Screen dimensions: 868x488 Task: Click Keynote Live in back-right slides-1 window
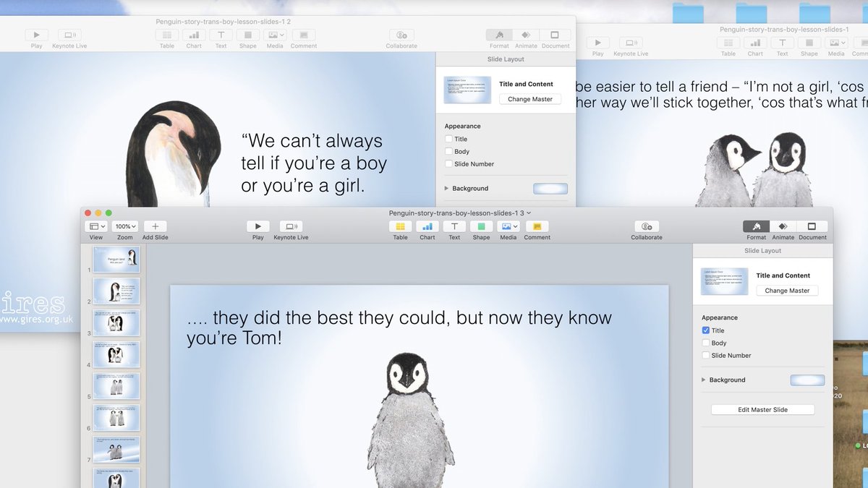(x=631, y=43)
